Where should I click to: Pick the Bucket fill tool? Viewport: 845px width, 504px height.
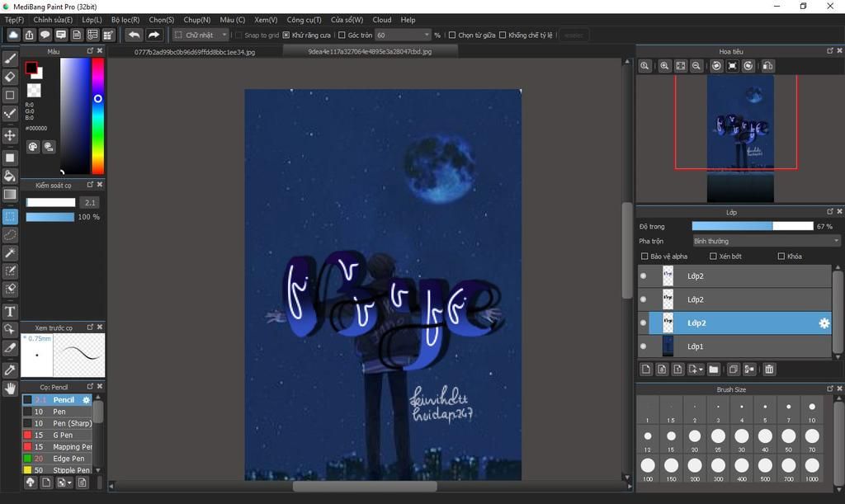point(10,176)
